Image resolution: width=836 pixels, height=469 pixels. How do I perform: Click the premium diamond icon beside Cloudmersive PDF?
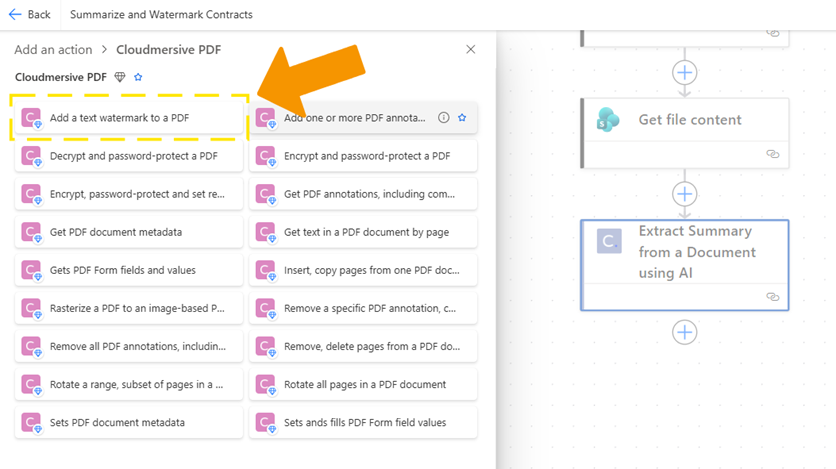120,77
